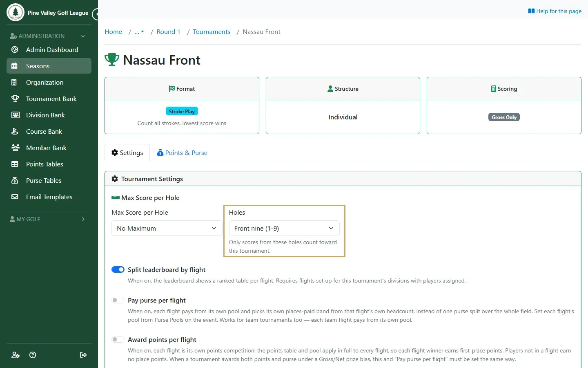Open the Help for this page link
The image size is (588, 368).
(x=555, y=11)
